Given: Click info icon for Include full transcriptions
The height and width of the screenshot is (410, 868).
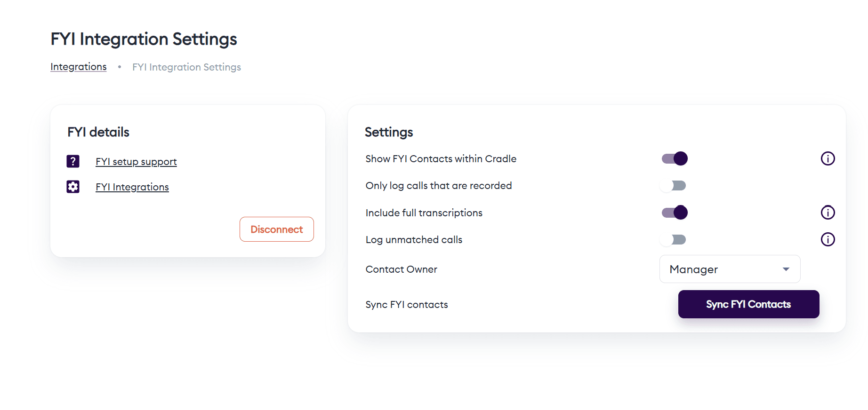Looking at the screenshot, I should tap(828, 213).
